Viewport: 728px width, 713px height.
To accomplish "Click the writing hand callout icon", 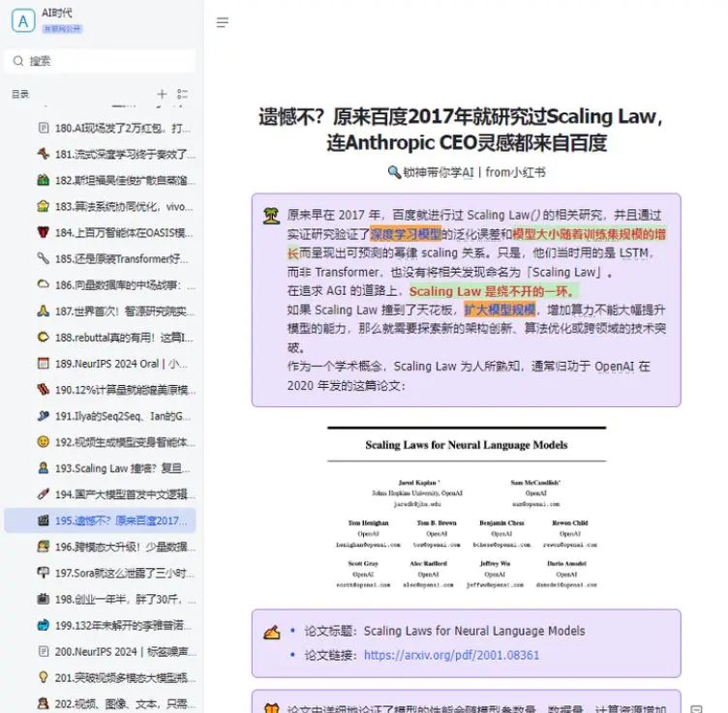I will tap(272, 632).
